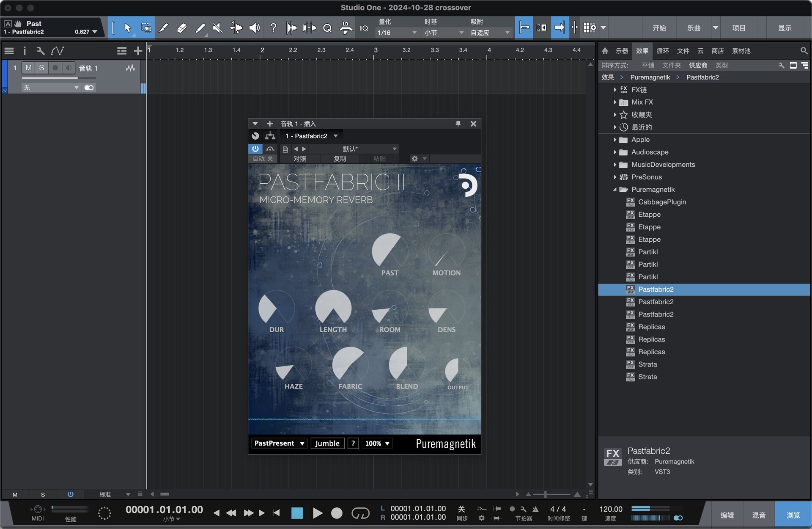The width and height of the screenshot is (812, 529).
Task: Toggle plugin power bypass button
Action: coord(255,149)
